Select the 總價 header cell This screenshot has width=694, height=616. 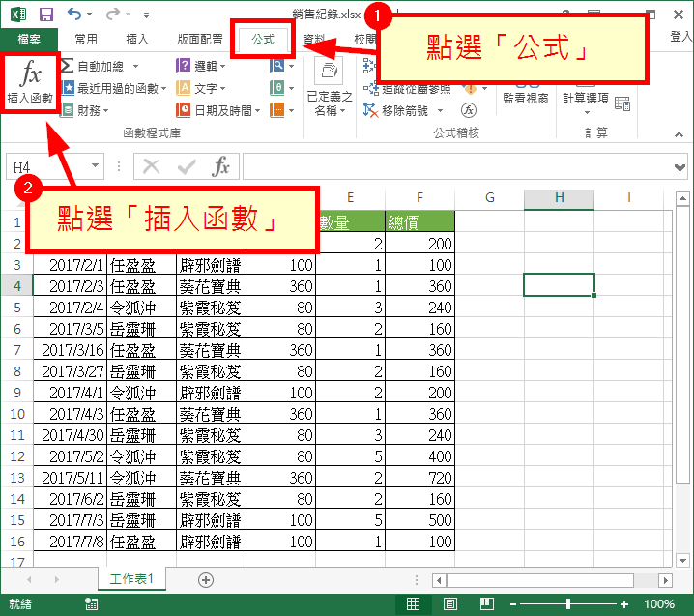click(419, 221)
